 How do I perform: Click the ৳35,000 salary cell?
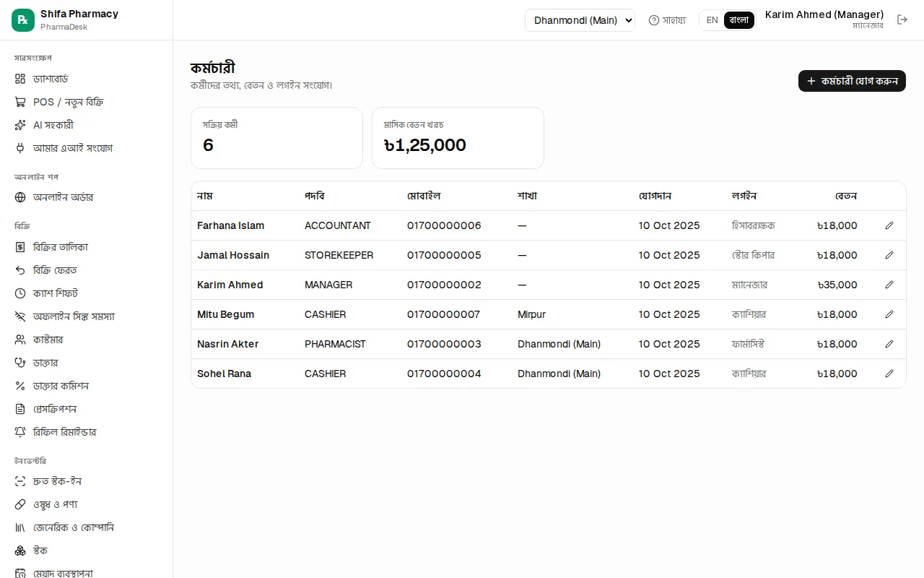(x=837, y=285)
